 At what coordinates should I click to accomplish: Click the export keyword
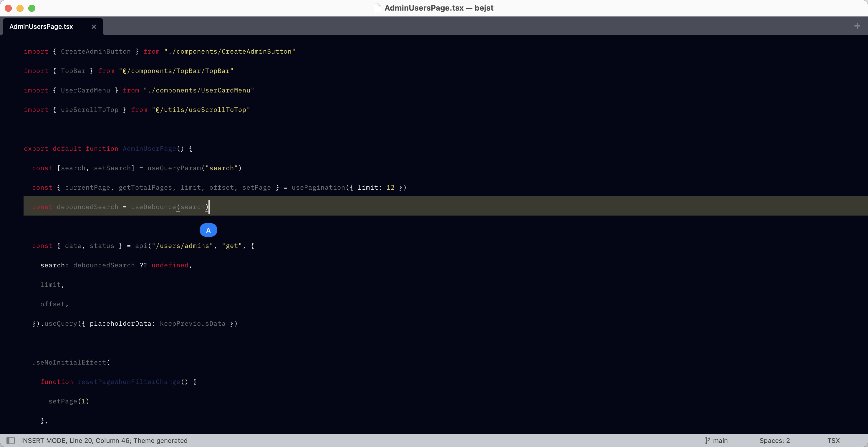point(36,149)
